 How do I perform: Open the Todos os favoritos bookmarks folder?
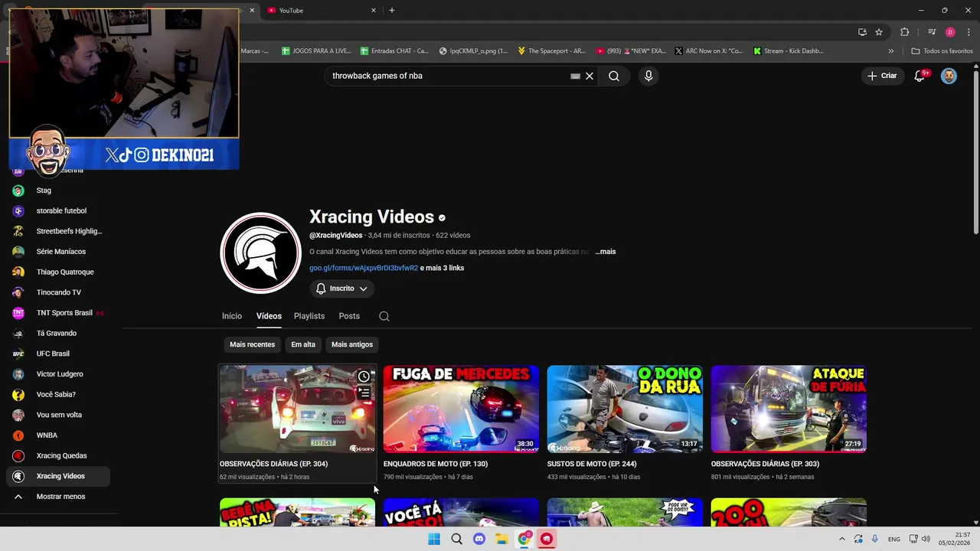point(942,51)
